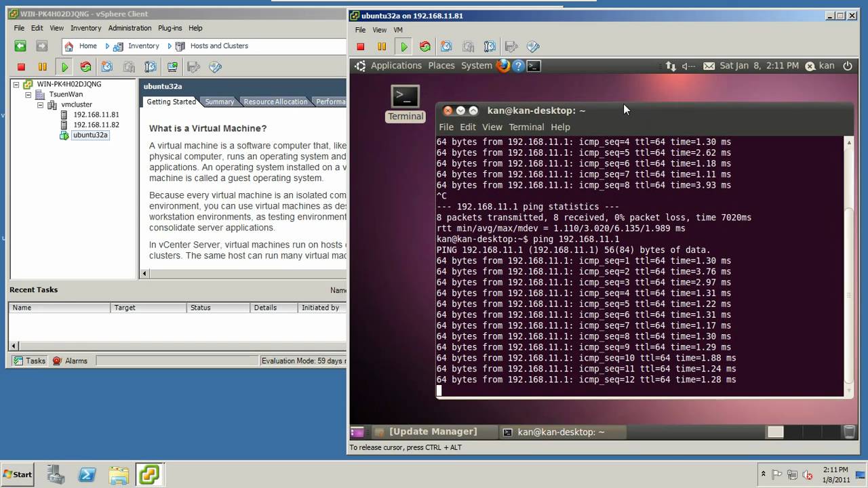Open vSphere Client Plug-ins menu
The width and height of the screenshot is (868, 488).
[170, 28]
